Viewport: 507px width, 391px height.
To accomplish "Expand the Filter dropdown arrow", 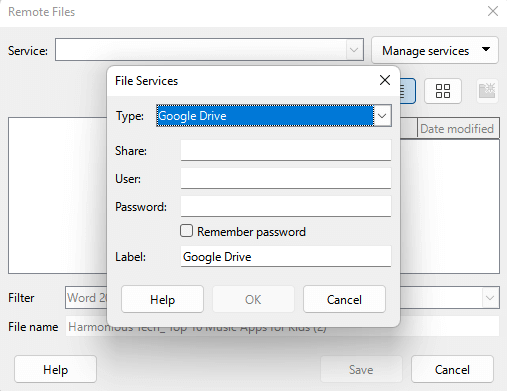I will 490,298.
